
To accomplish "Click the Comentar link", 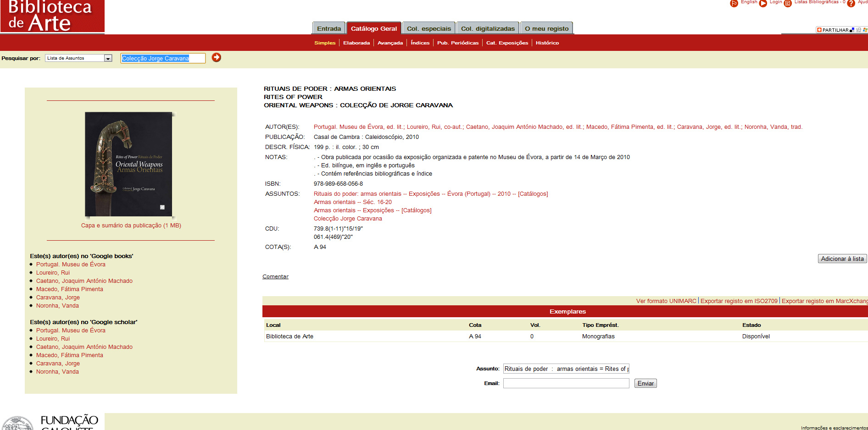I will (275, 276).
